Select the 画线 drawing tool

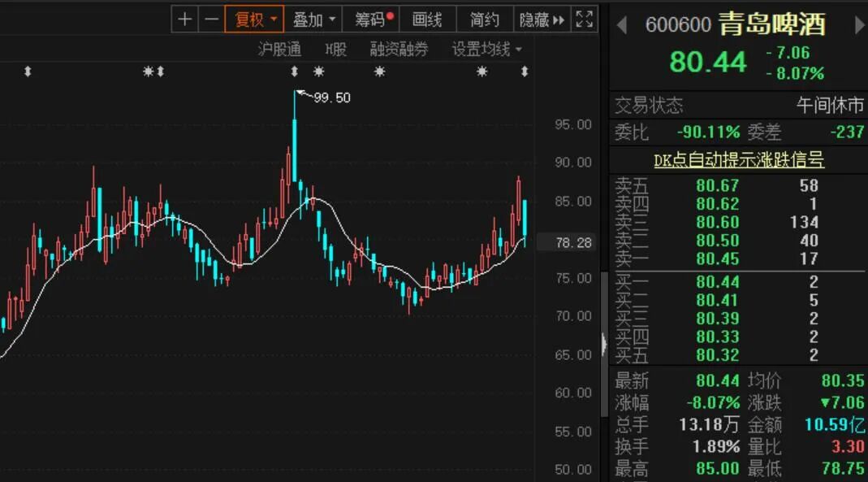click(x=427, y=20)
